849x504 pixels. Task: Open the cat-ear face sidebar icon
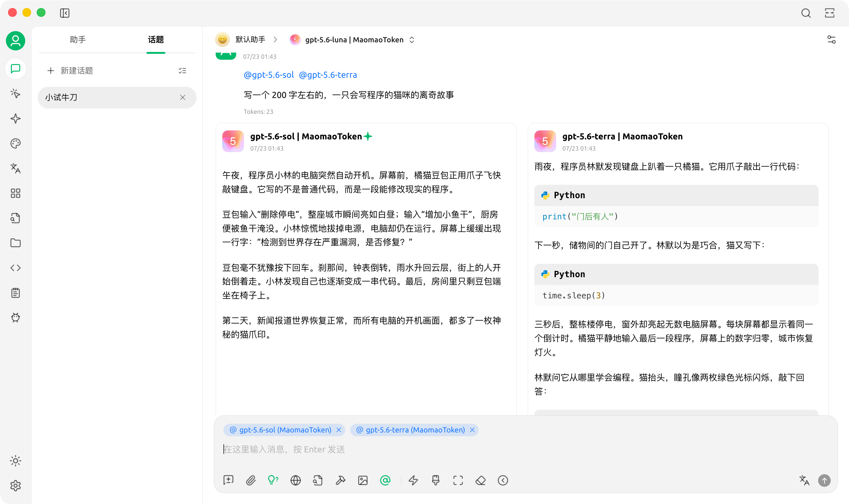pyautogui.click(x=16, y=318)
